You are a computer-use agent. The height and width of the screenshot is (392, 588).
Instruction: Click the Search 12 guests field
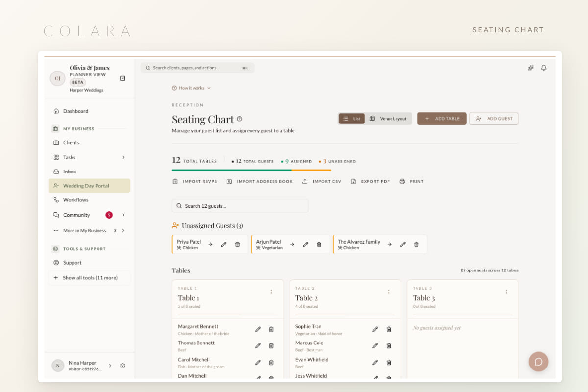coord(240,206)
